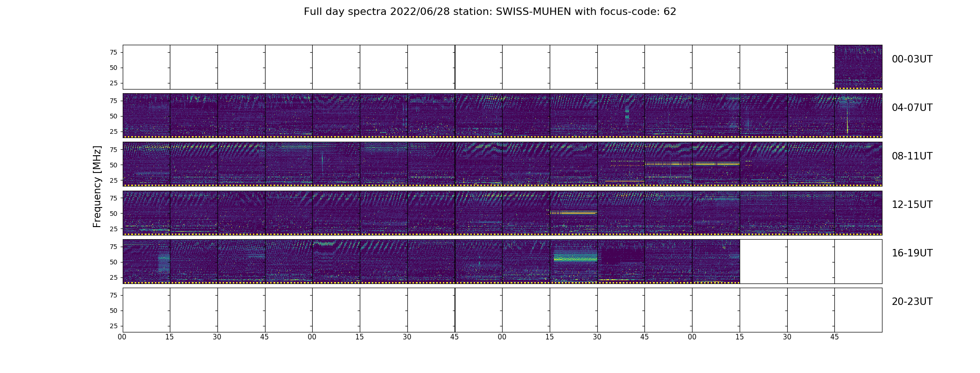
Task: Open the only spectrogram in the 00-03UT row
Action: (858, 67)
